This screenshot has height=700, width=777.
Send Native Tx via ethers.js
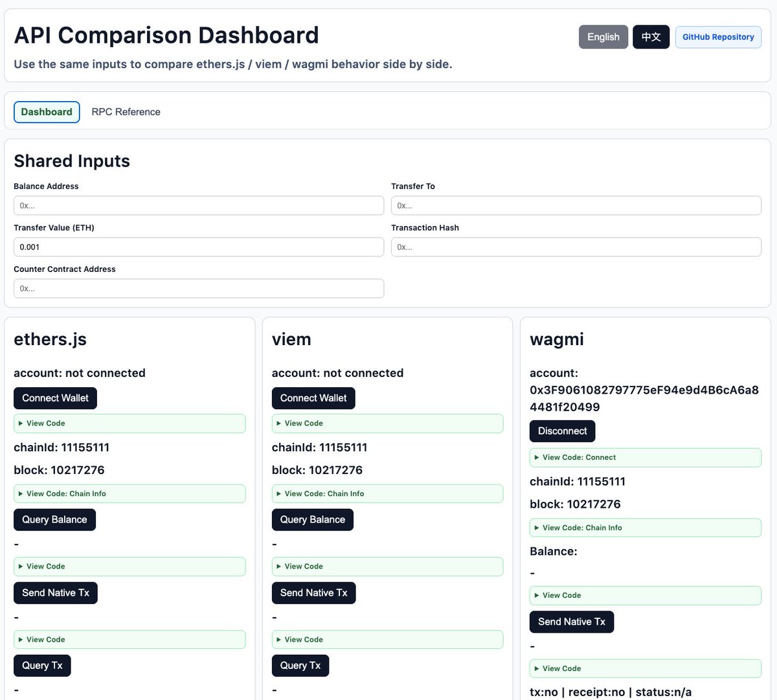coord(56,593)
